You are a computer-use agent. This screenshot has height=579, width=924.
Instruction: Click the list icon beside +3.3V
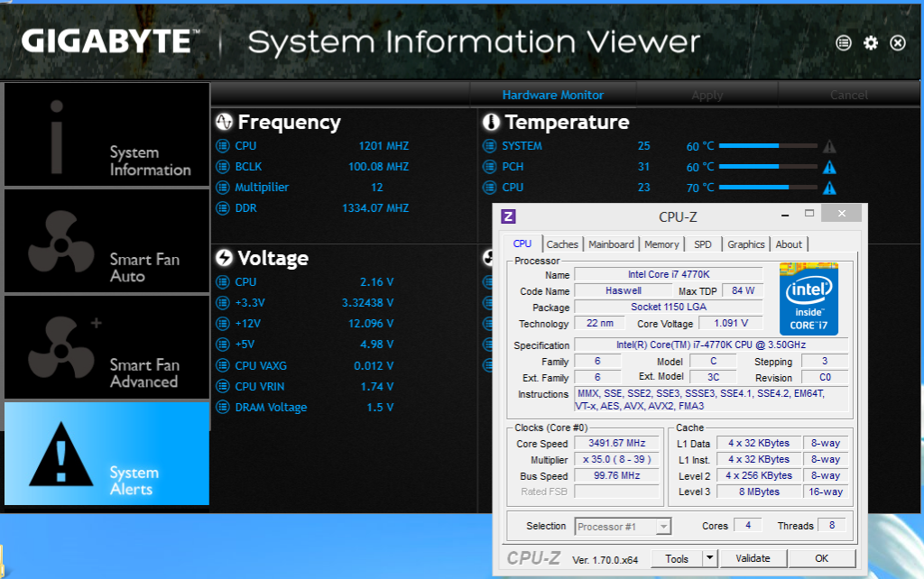(x=223, y=303)
